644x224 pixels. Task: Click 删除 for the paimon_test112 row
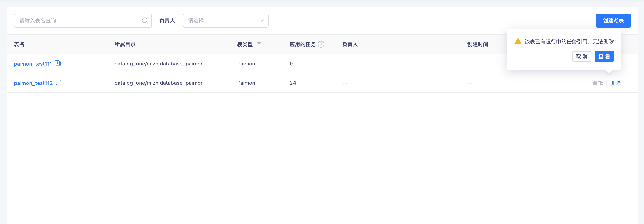tap(615, 83)
